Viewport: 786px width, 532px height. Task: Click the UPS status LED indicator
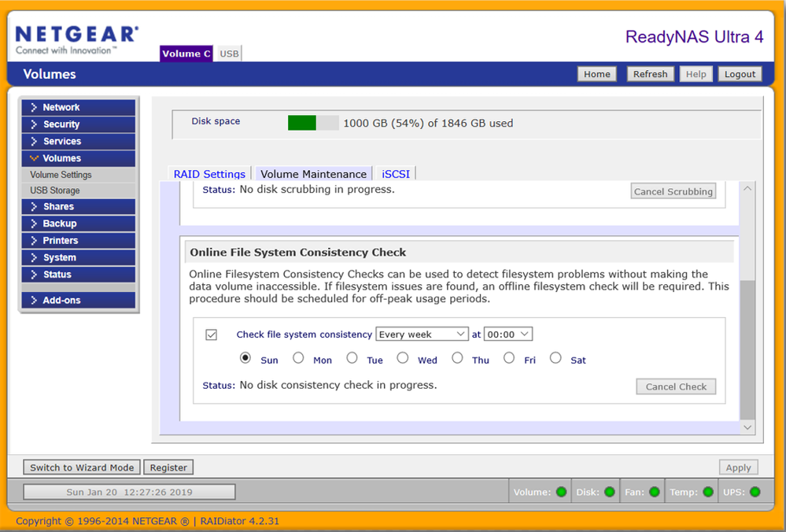[755, 492]
